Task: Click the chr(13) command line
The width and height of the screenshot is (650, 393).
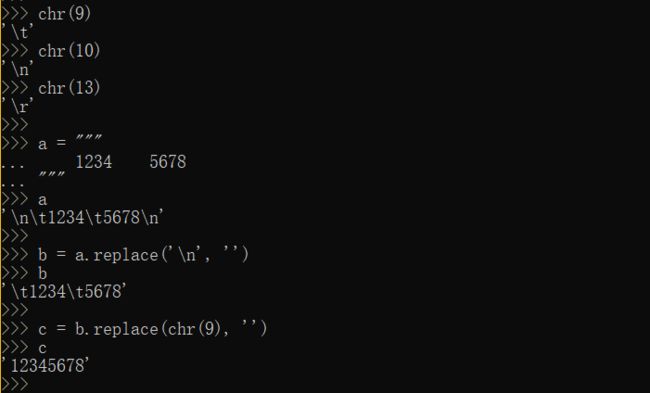Action: (x=51, y=87)
